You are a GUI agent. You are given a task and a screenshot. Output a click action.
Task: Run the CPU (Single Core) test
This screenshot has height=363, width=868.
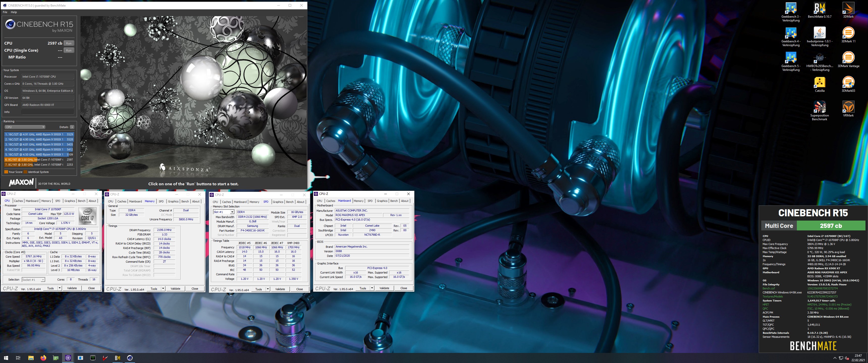point(69,50)
